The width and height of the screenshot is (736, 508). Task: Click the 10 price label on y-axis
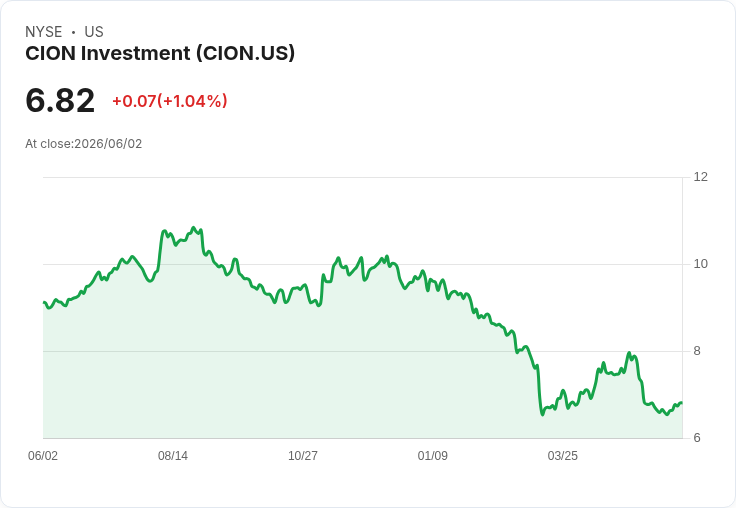(x=700, y=264)
